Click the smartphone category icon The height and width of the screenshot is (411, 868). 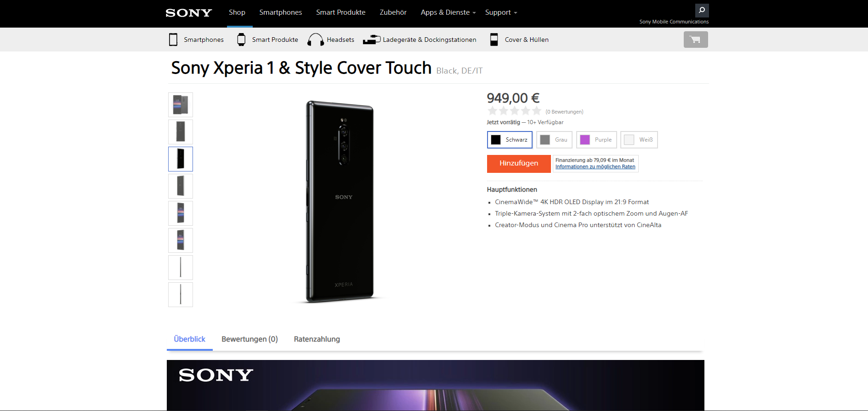coord(173,40)
